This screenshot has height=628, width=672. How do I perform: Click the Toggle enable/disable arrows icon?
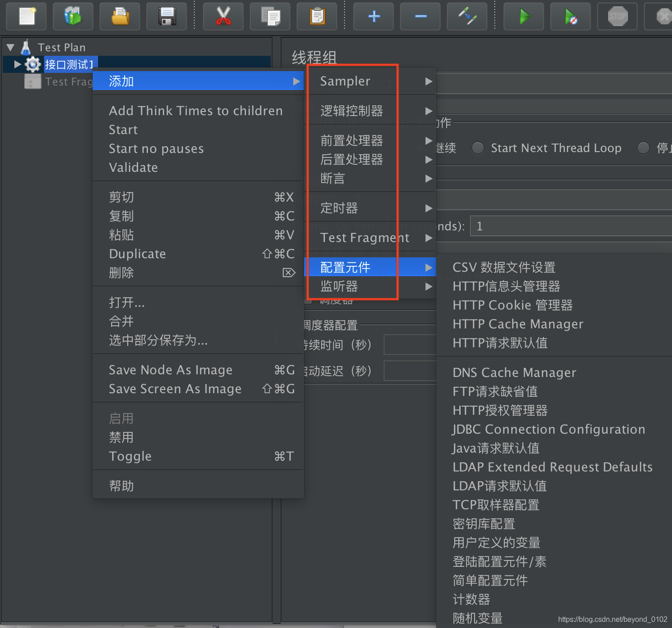pos(467,16)
